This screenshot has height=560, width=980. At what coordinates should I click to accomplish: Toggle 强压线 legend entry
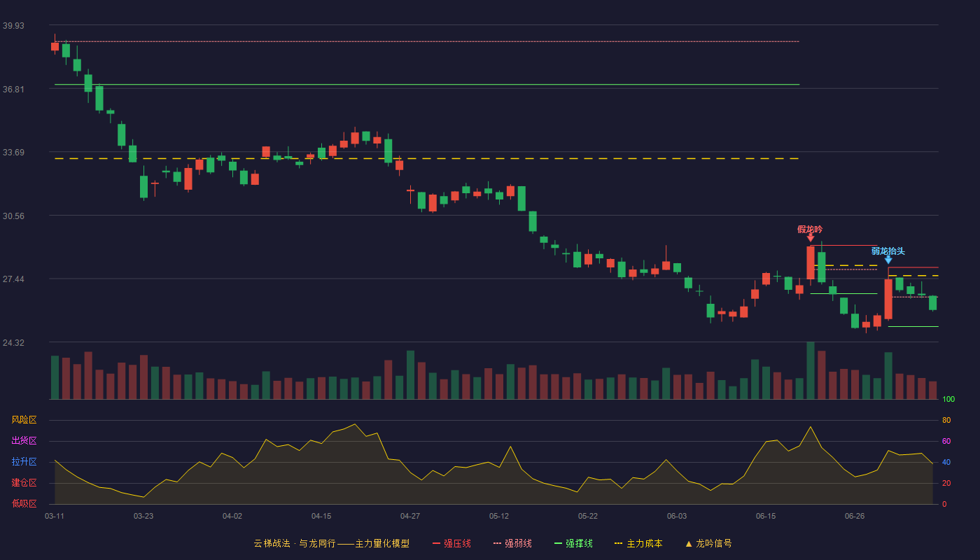point(451,543)
